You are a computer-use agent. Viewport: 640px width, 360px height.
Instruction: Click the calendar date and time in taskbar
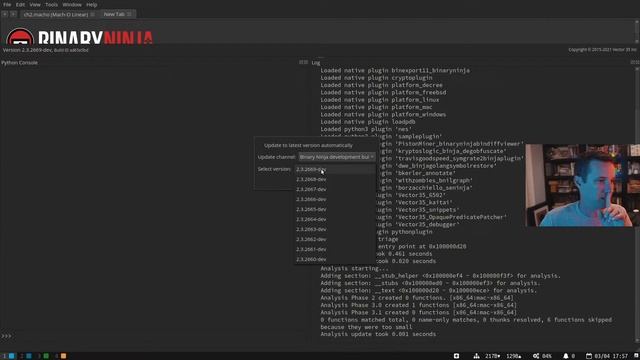click(607, 356)
